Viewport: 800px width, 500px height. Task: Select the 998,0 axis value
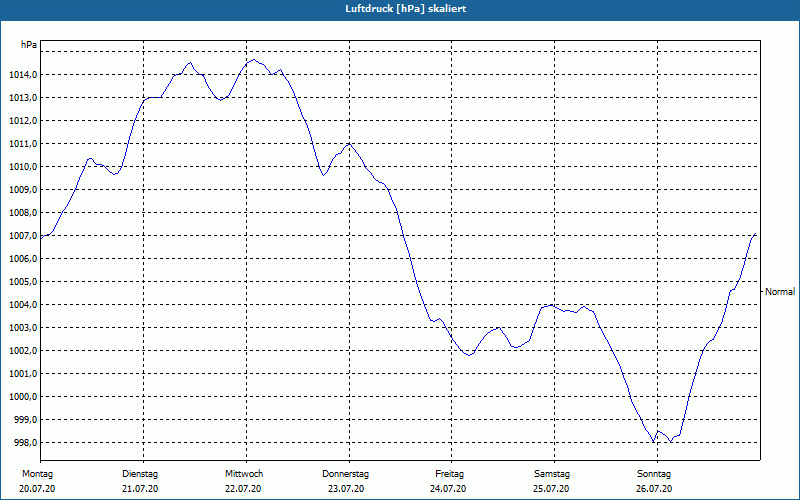pyautogui.click(x=26, y=442)
